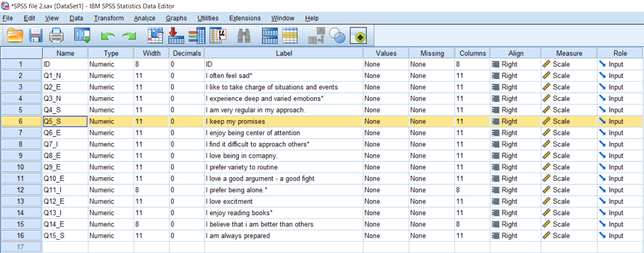Click the Go to Case toolbar icon
Screen dimensions: 644x253
click(156, 36)
